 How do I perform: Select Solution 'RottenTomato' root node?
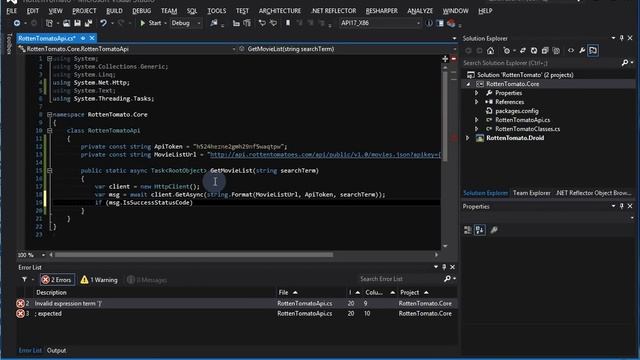pyautogui.click(x=525, y=75)
